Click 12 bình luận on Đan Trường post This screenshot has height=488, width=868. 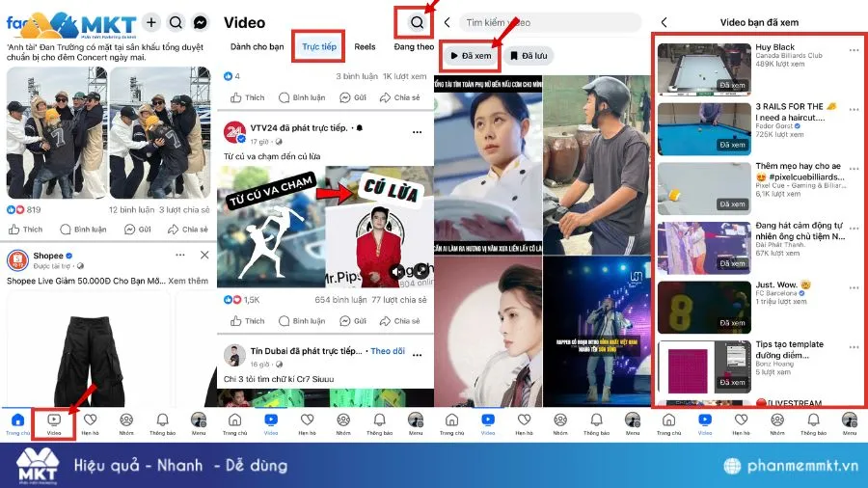(x=131, y=209)
